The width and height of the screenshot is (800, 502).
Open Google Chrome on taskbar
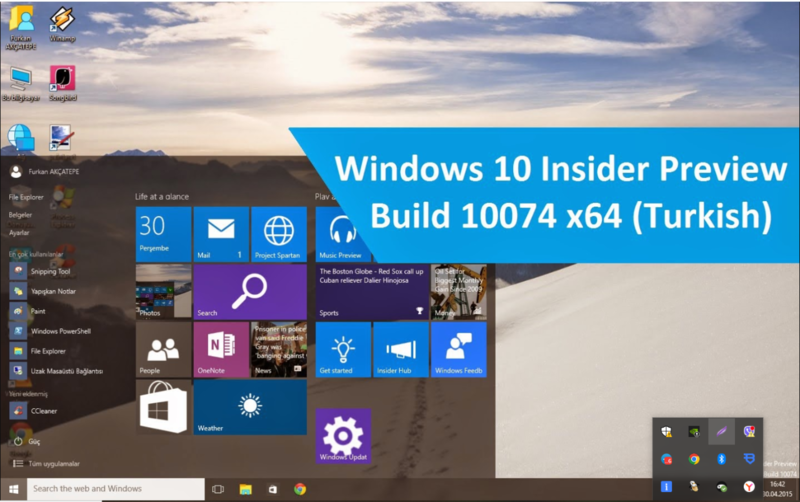(300, 489)
